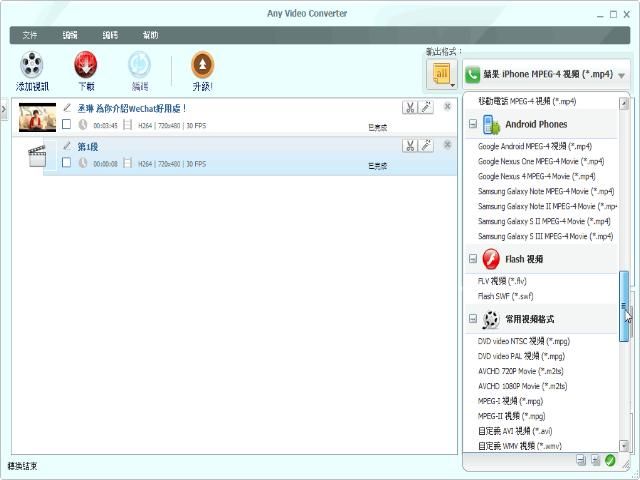
Task: Click the format list vertical scrollbar handle
Action: 625,305
